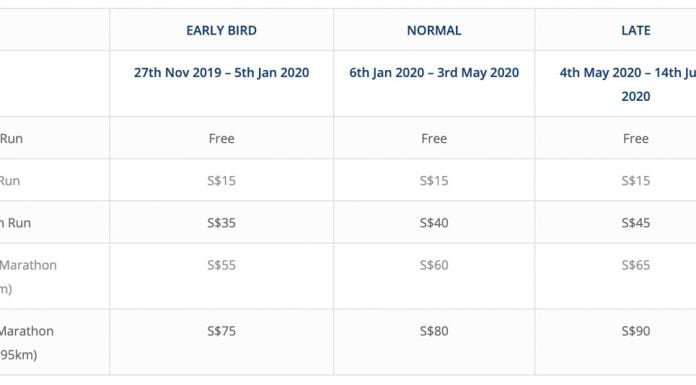Select the Normal S$60 price cell
Screen dimensions: 696x385
(434, 265)
